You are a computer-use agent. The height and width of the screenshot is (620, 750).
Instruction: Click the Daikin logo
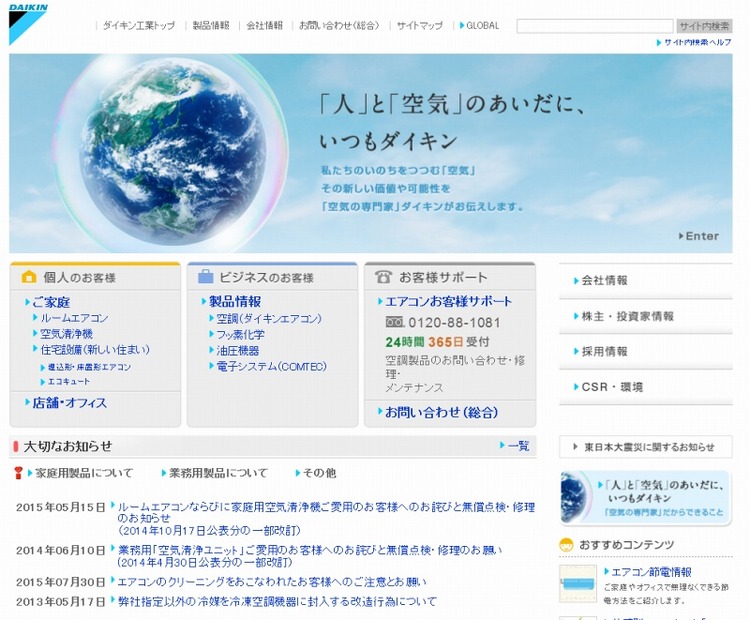pyautogui.click(x=28, y=24)
